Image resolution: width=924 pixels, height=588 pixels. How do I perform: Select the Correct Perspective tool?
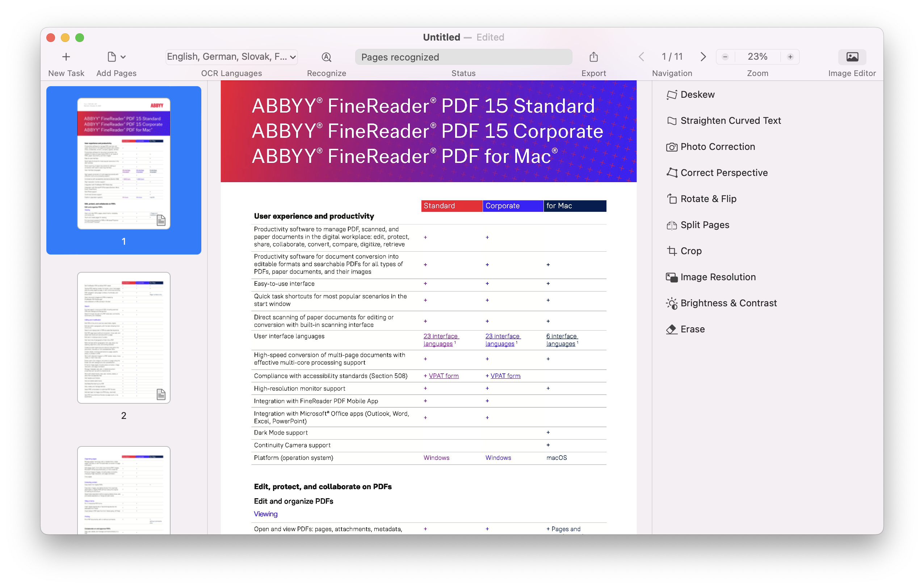point(724,172)
